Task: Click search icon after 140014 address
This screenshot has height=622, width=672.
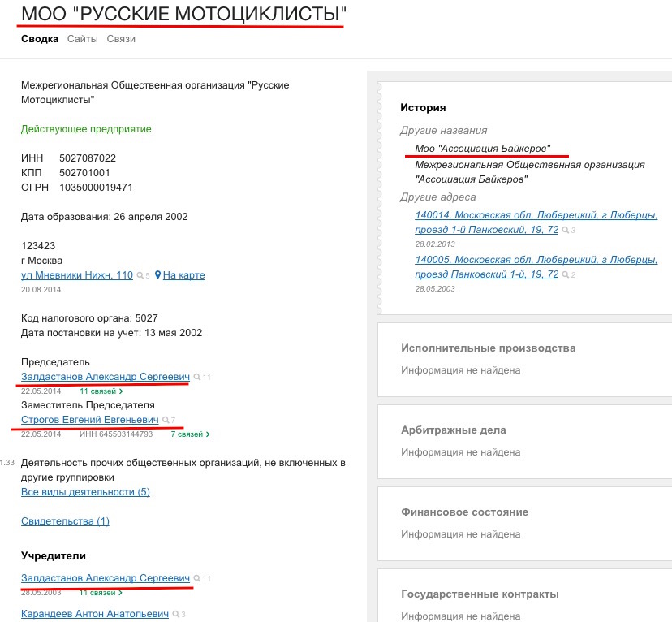Action: point(566,230)
